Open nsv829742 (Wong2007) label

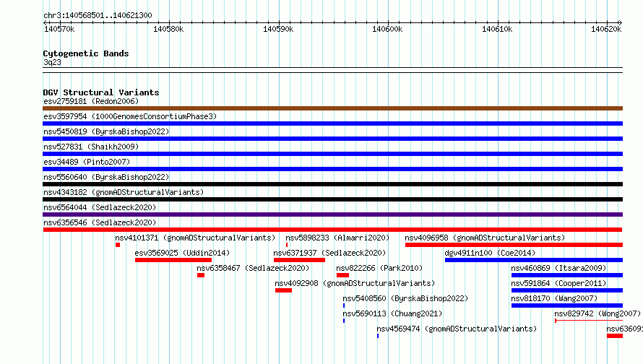tap(597, 313)
